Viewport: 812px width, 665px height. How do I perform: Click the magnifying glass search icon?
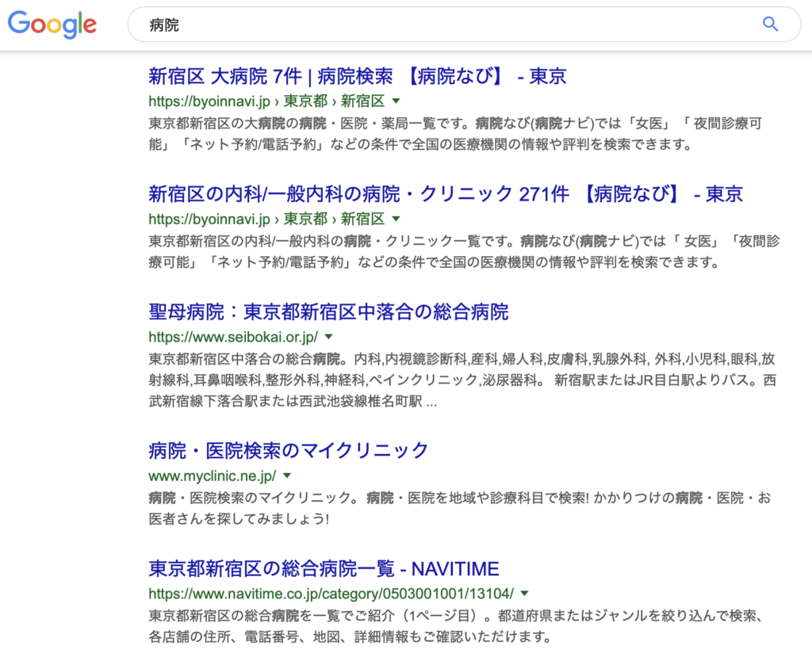click(x=770, y=25)
